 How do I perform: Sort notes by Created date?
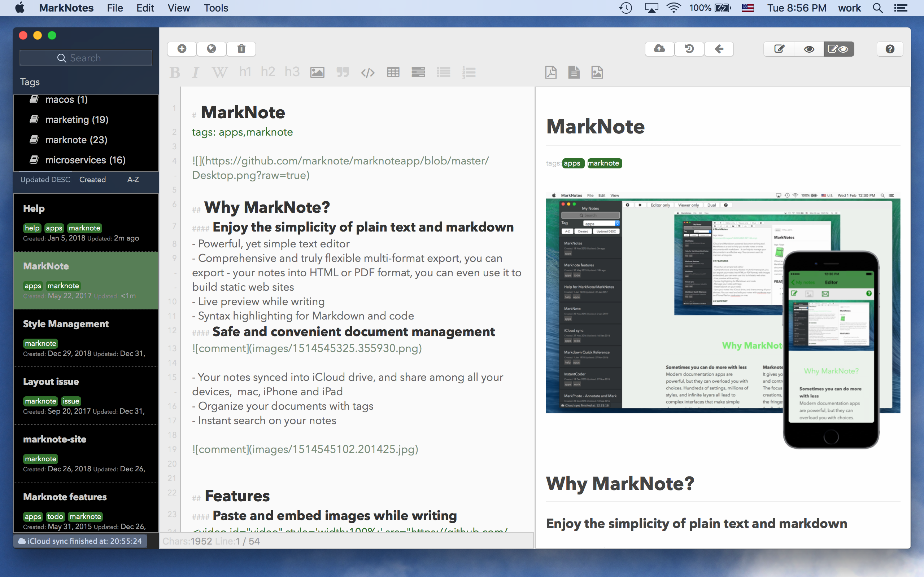pos(92,179)
